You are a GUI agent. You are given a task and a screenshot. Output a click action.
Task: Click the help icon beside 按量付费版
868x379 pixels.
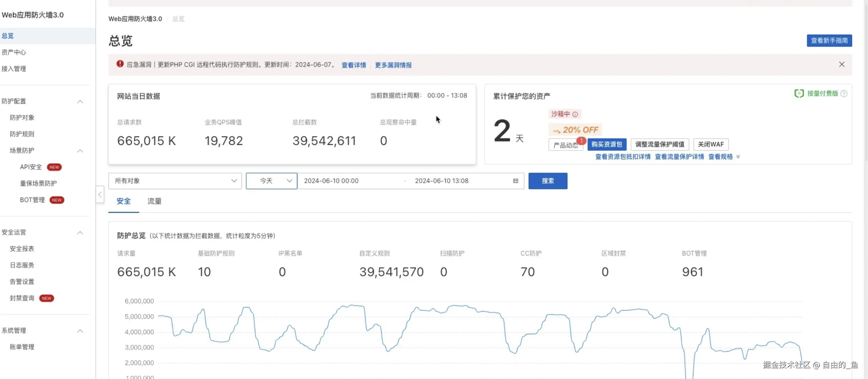[x=844, y=94]
